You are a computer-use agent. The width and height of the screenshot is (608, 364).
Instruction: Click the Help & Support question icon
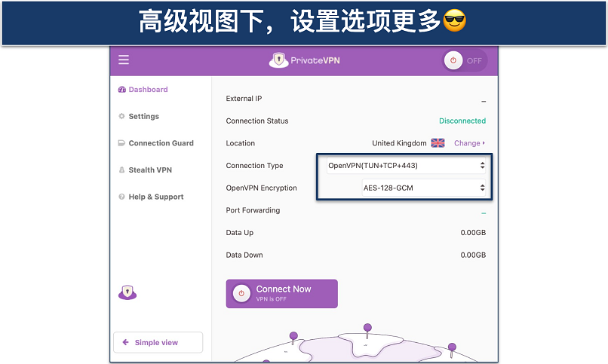[x=122, y=197]
